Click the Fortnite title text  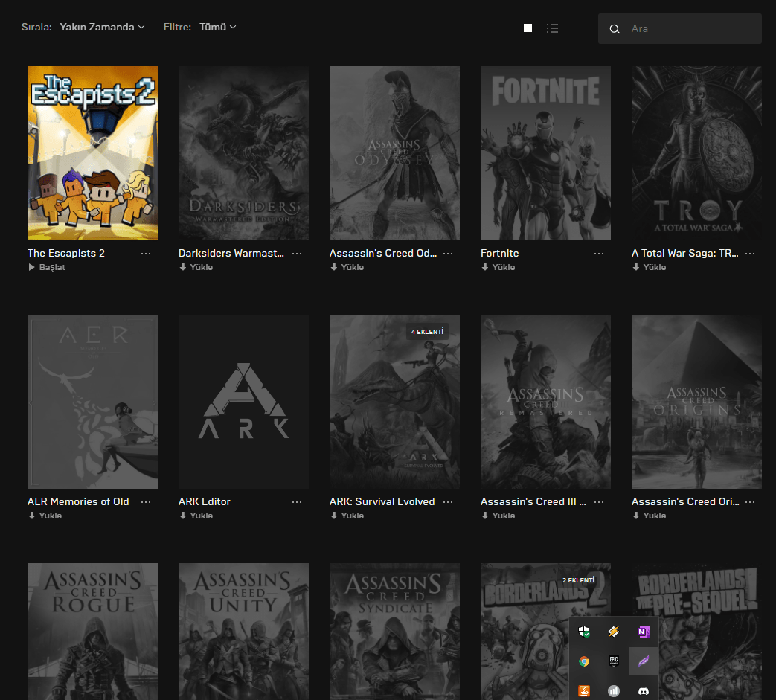(500, 253)
